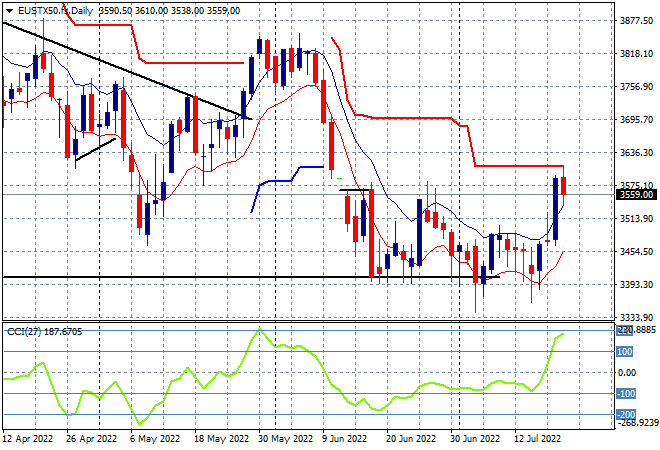The height and width of the screenshot is (450, 660).
Task: Click the 3818.10 price axis label
Action: (x=636, y=54)
